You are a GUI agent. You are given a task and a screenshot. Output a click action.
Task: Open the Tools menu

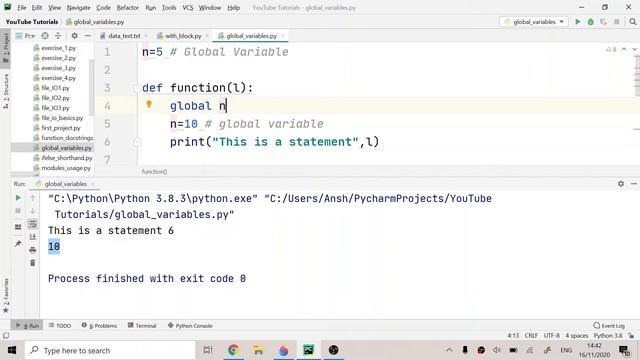[x=169, y=7]
